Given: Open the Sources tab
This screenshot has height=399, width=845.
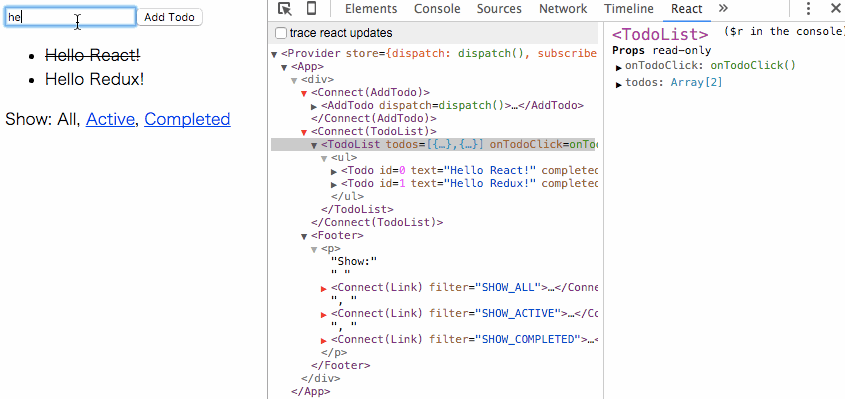Looking at the screenshot, I should [x=499, y=9].
